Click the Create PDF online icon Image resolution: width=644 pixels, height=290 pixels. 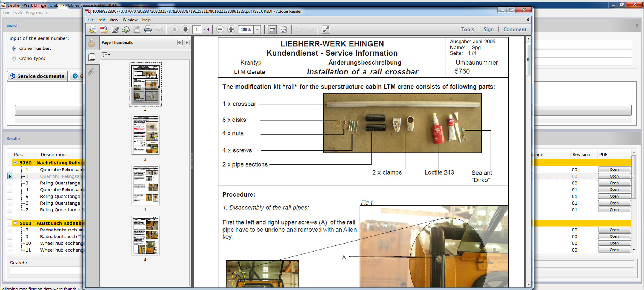(104, 29)
